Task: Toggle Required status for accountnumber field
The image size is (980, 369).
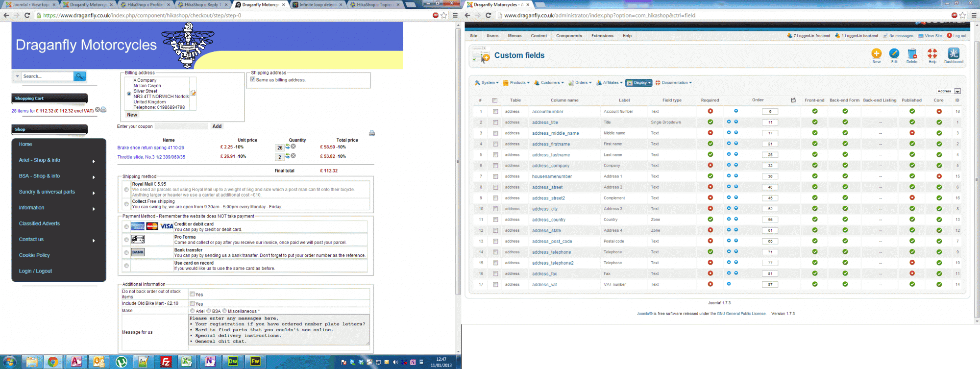Action: 710,111
